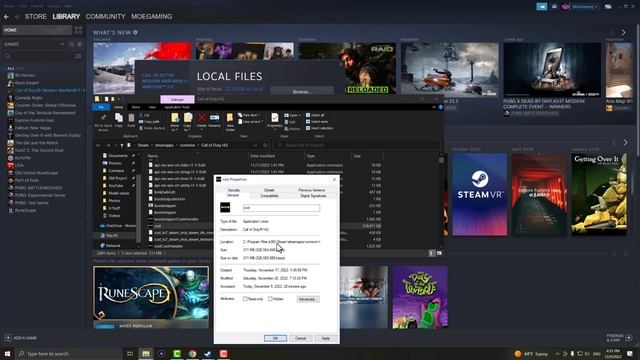Cancel the cod Properties dialog
Viewport: 640px width, 360px height.
300,338
